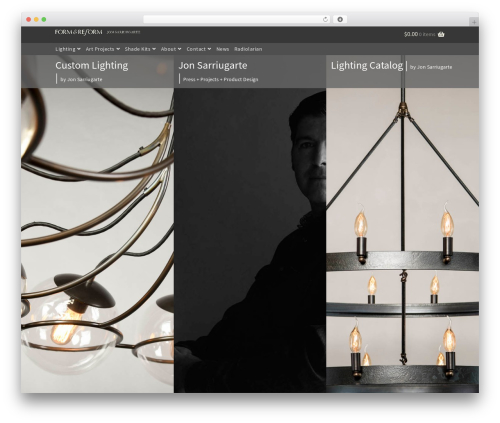Click the green maximize window button

pos(44,19)
